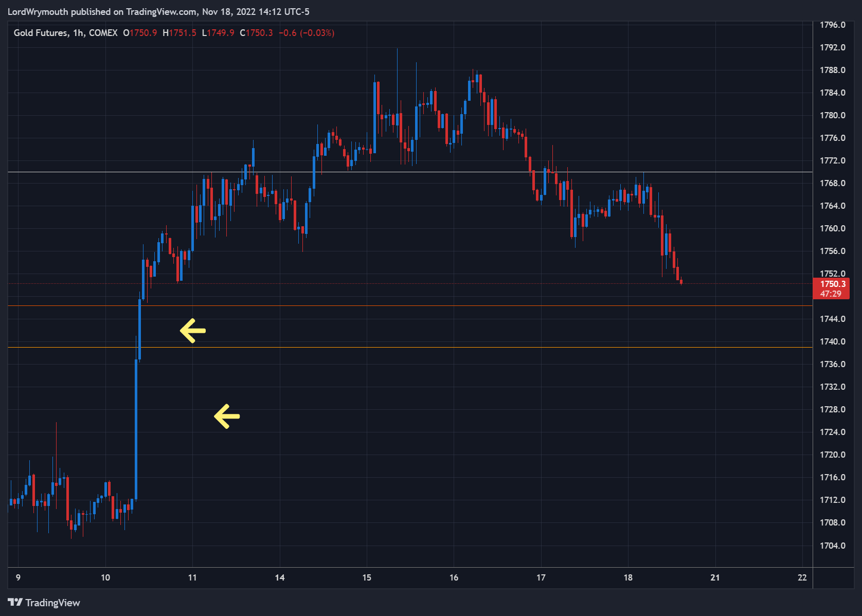Viewport: 862px width, 616px height.
Task: Click the tall blue candle on Nov 10
Action: pyautogui.click(x=136, y=429)
